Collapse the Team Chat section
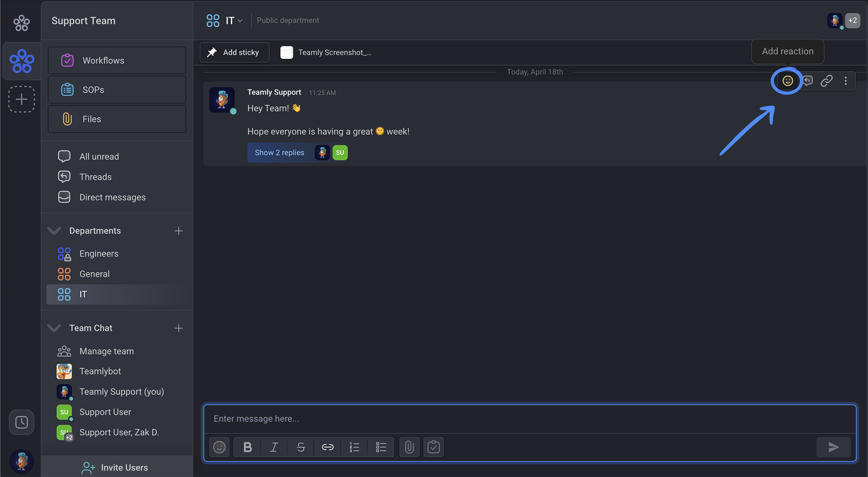The image size is (868, 477). coord(54,328)
